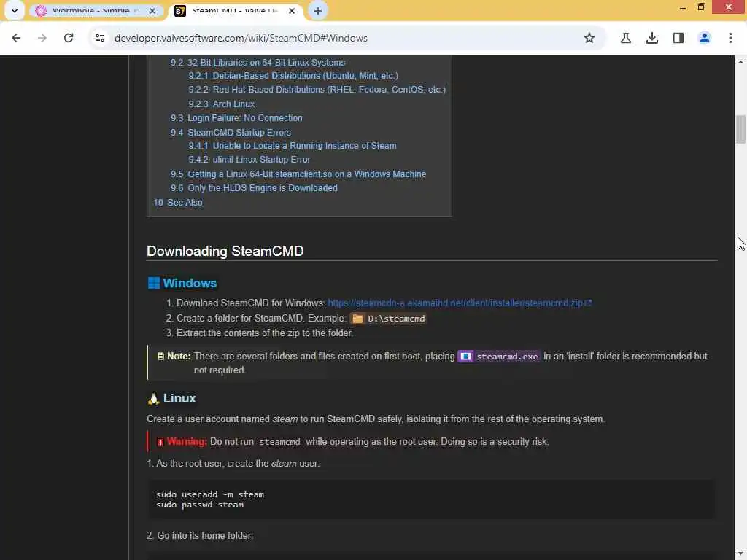This screenshot has height=560, width=747.
Task: Click the Windows logo icon beside heading
Action: [x=153, y=284]
